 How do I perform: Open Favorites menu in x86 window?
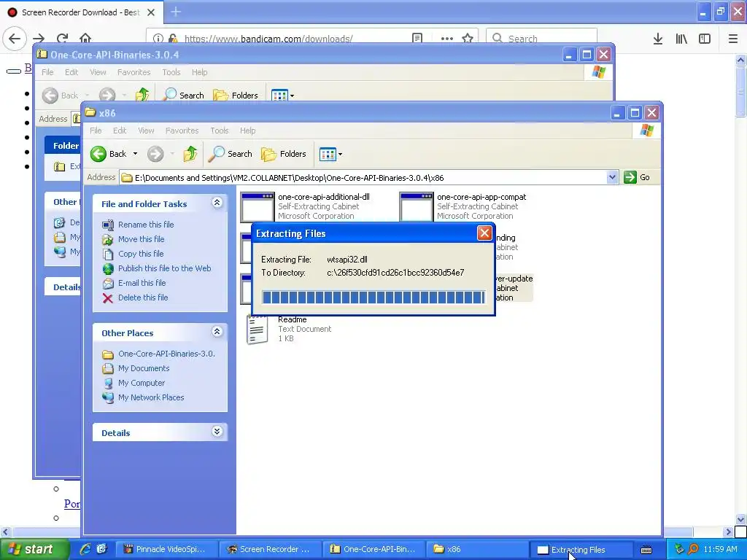pyautogui.click(x=182, y=131)
